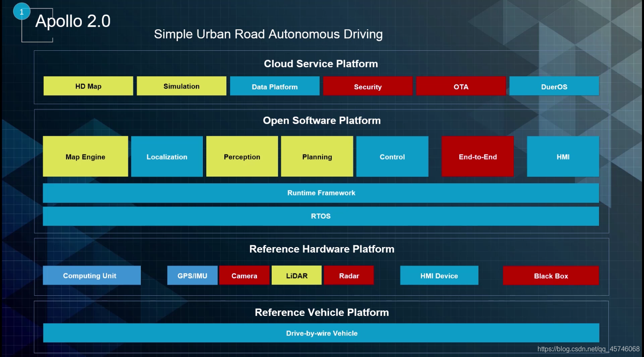Select the yellow LiDAR block
The height and width of the screenshot is (357, 644).
[296, 276]
